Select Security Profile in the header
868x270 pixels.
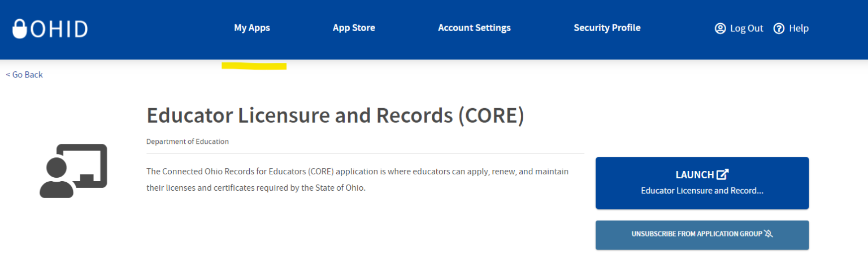(607, 28)
